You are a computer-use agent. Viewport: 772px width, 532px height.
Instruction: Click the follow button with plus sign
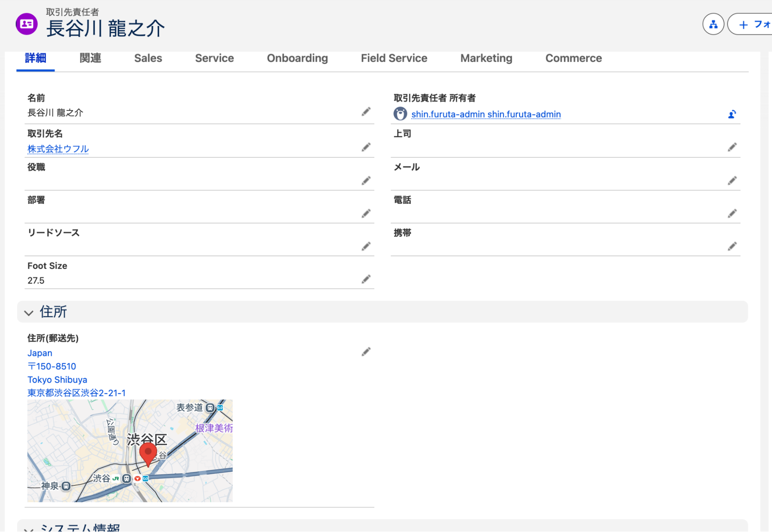coord(750,24)
